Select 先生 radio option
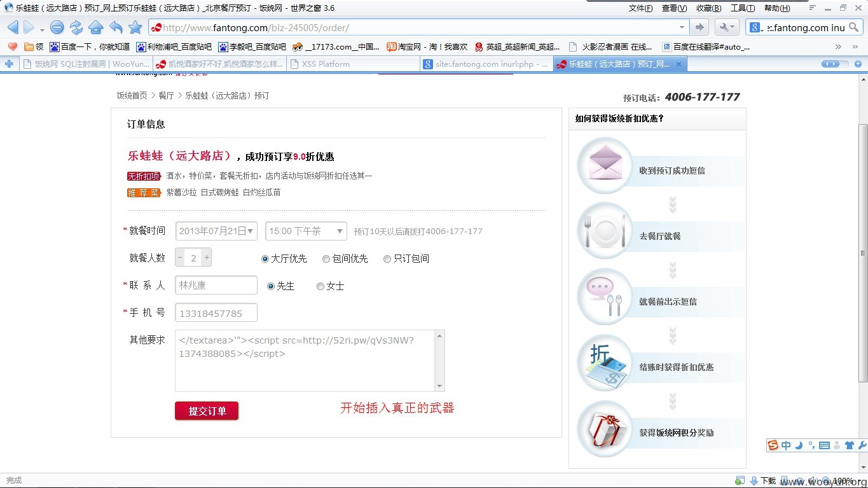Image resolution: width=868 pixels, height=488 pixels. (271, 286)
